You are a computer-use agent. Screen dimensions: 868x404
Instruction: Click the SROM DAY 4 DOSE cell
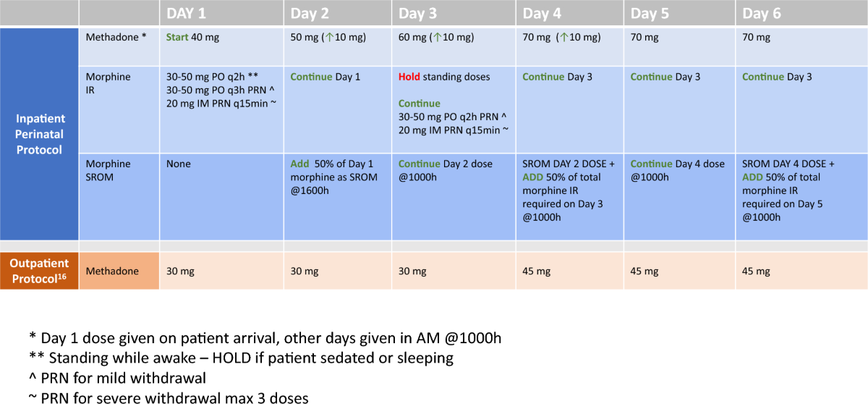point(788,164)
